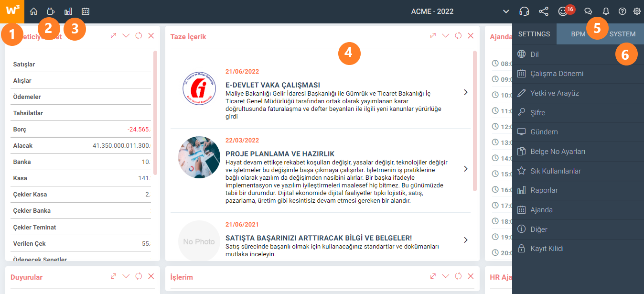Open the Raporlar entry in settings panel
Viewport: 644px width, 294px height.
[x=578, y=190]
